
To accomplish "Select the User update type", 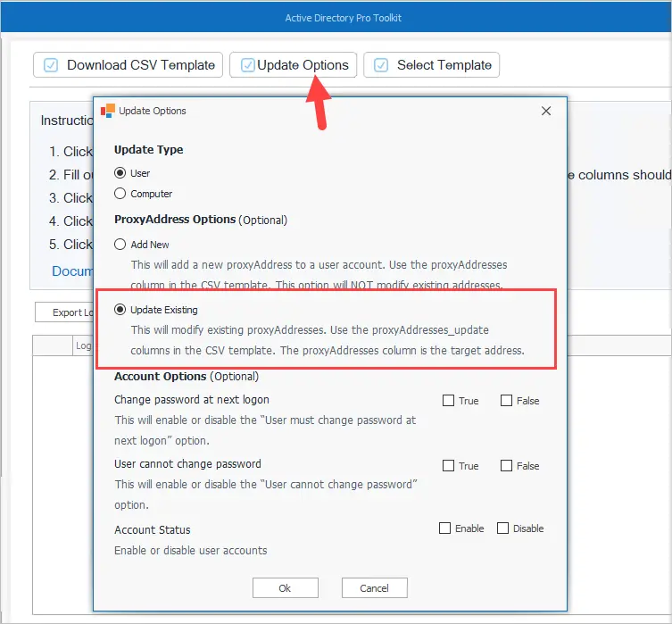I will pyautogui.click(x=120, y=172).
